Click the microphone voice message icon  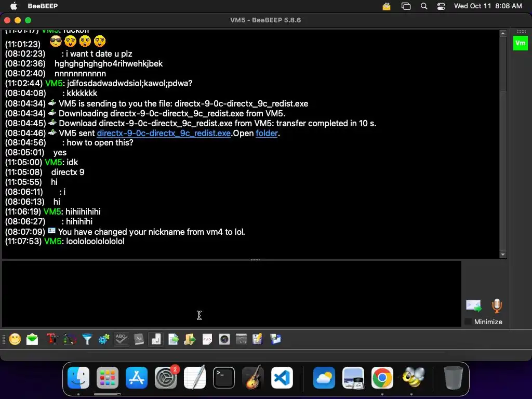[x=497, y=305]
